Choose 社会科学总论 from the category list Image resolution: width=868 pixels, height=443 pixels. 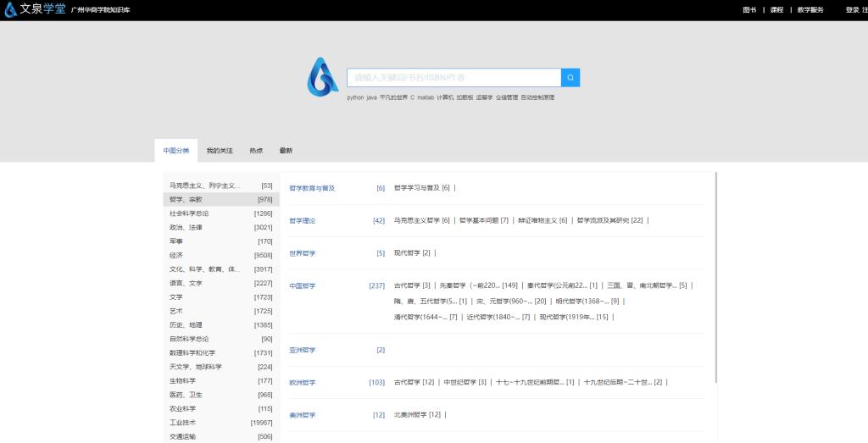(189, 213)
